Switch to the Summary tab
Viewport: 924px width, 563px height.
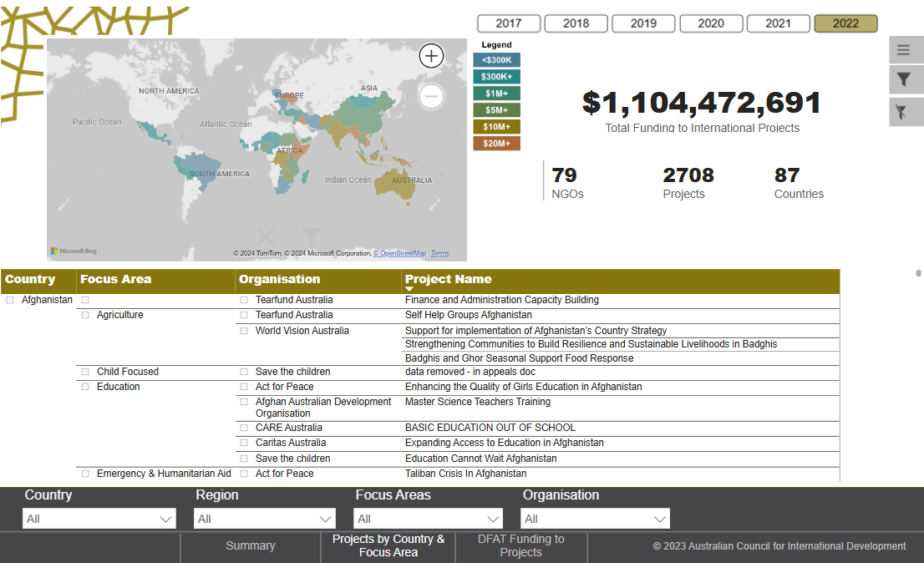tap(250, 546)
